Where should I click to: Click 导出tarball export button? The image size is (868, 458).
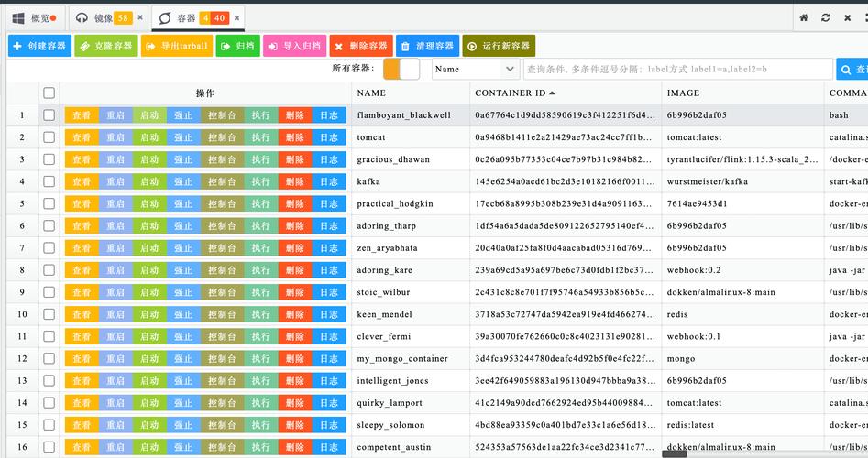(x=177, y=46)
